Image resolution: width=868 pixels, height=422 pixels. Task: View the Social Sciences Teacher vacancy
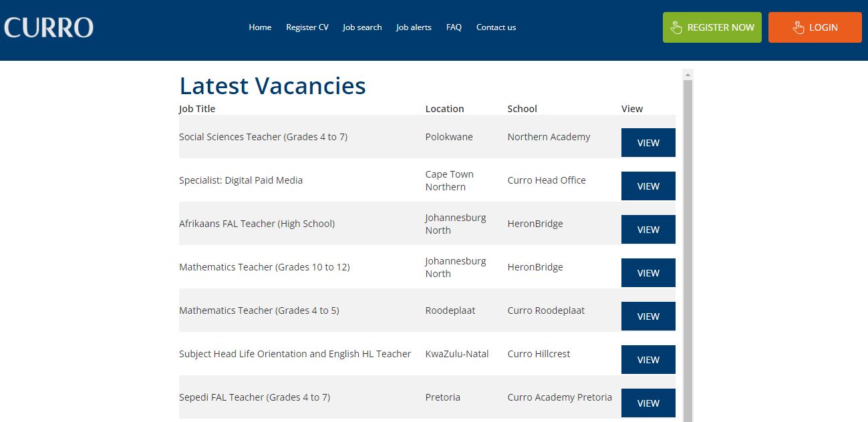(647, 142)
